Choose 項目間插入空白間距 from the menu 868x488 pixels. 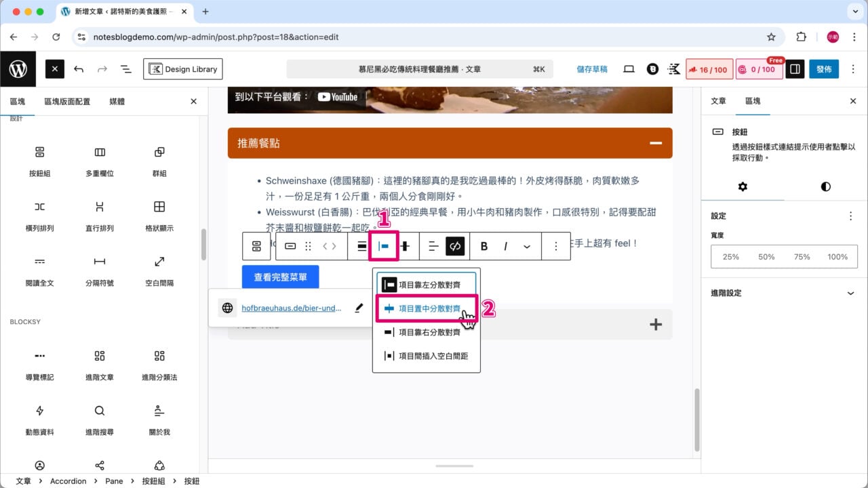(427, 355)
